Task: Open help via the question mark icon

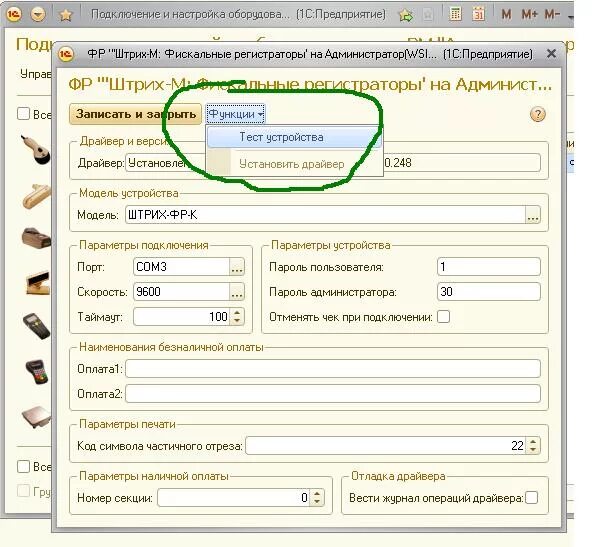Action: click(538, 114)
